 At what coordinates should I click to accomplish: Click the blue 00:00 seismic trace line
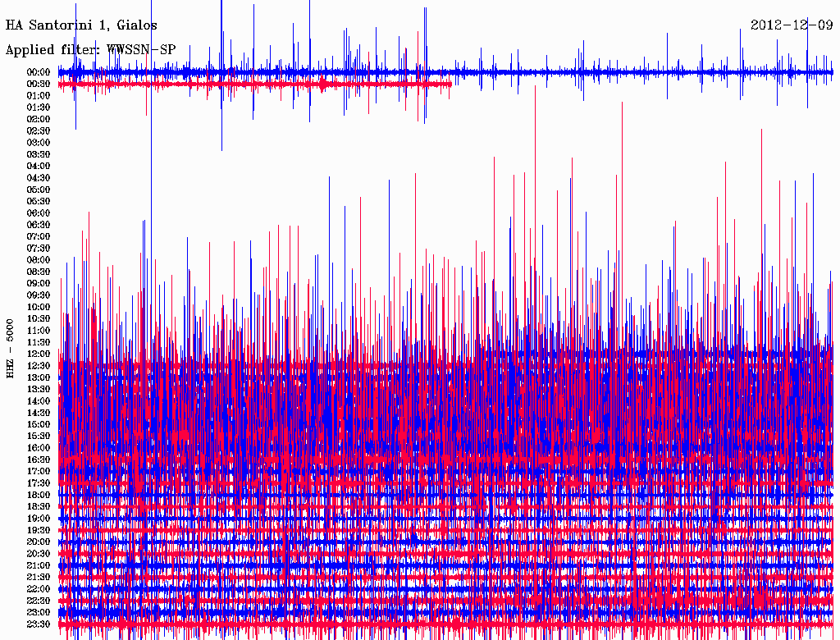click(x=533, y=72)
